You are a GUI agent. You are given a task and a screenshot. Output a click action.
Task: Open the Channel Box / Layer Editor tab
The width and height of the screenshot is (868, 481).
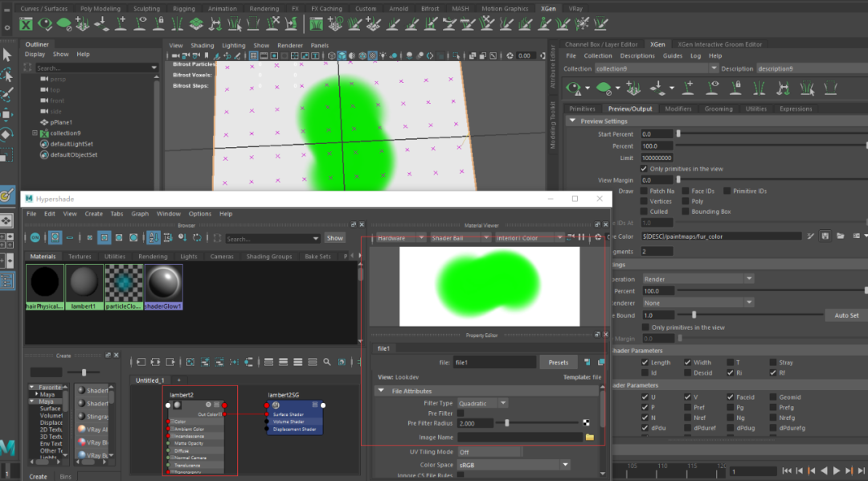click(x=601, y=44)
